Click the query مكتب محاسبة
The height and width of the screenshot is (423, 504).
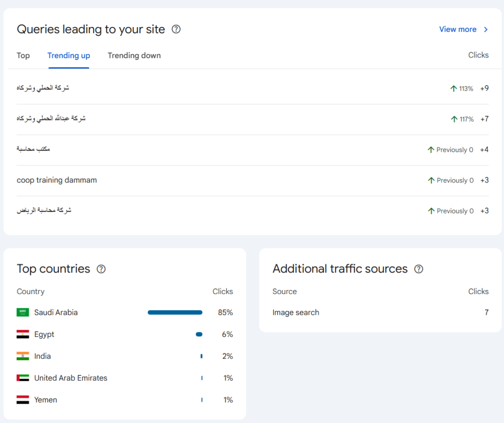[33, 149]
